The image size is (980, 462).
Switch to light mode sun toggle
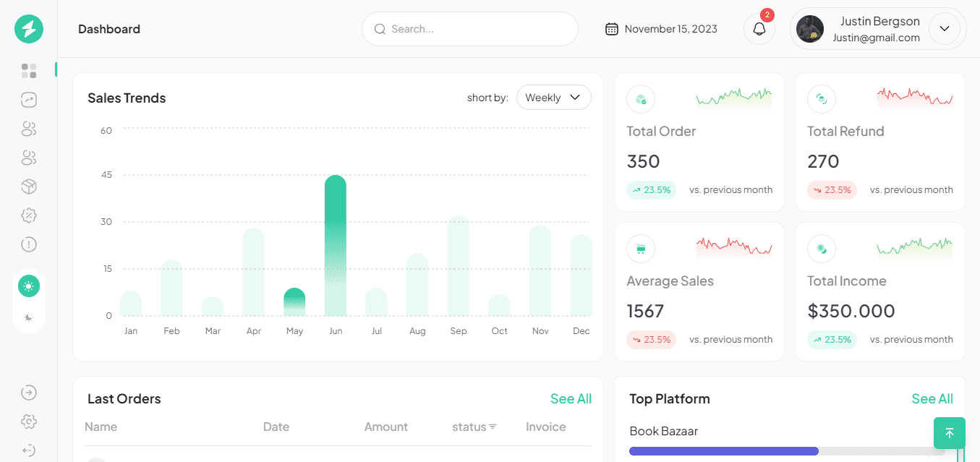pyautogui.click(x=29, y=286)
